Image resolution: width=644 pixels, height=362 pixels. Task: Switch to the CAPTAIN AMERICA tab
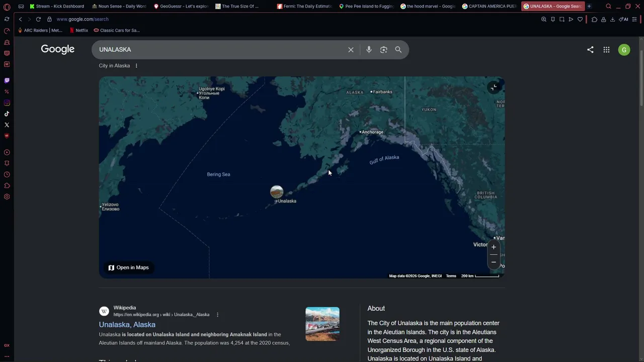point(490,7)
